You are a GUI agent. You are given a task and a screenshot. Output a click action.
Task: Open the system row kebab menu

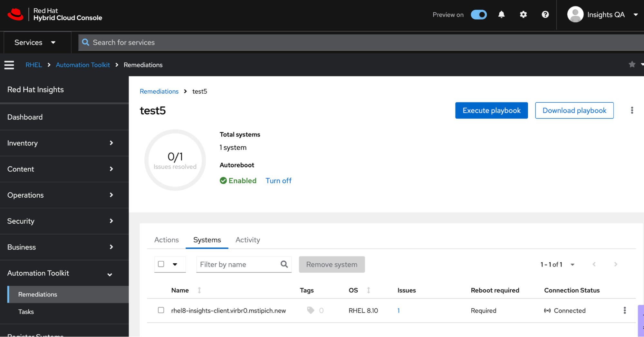[x=624, y=310]
